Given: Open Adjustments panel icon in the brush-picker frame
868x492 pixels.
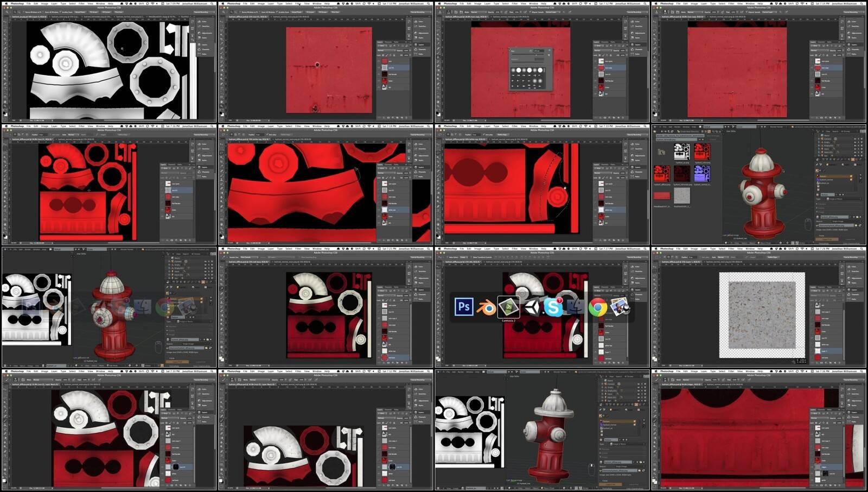Looking at the screenshot, I should (633, 34).
